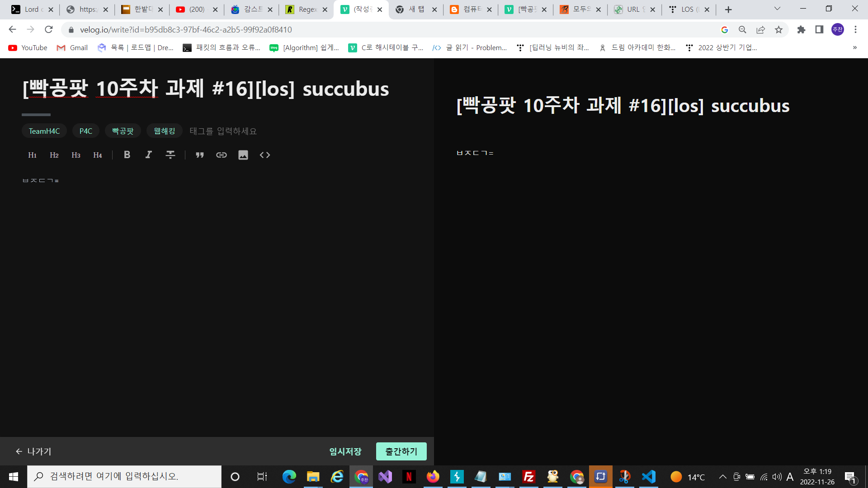Open Visual Studio Code from taskbar

click(648, 477)
